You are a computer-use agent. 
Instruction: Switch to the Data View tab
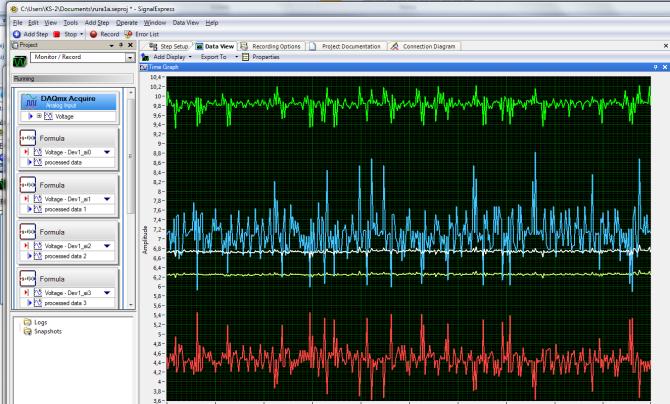pos(215,46)
